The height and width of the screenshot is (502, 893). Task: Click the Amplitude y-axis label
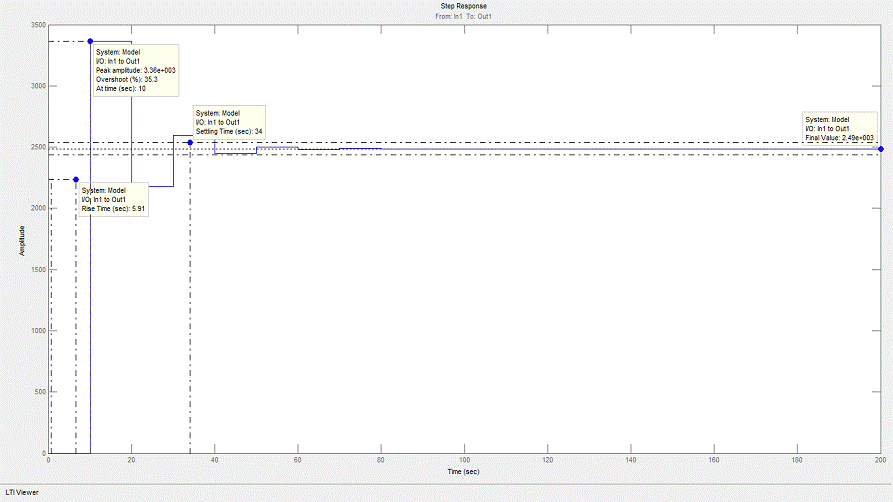pyautogui.click(x=22, y=239)
